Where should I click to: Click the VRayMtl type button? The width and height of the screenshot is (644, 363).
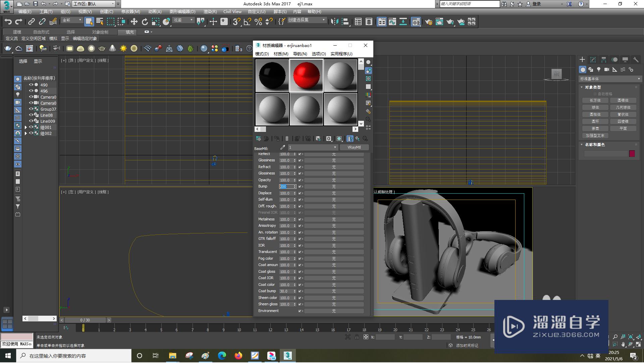[354, 147]
